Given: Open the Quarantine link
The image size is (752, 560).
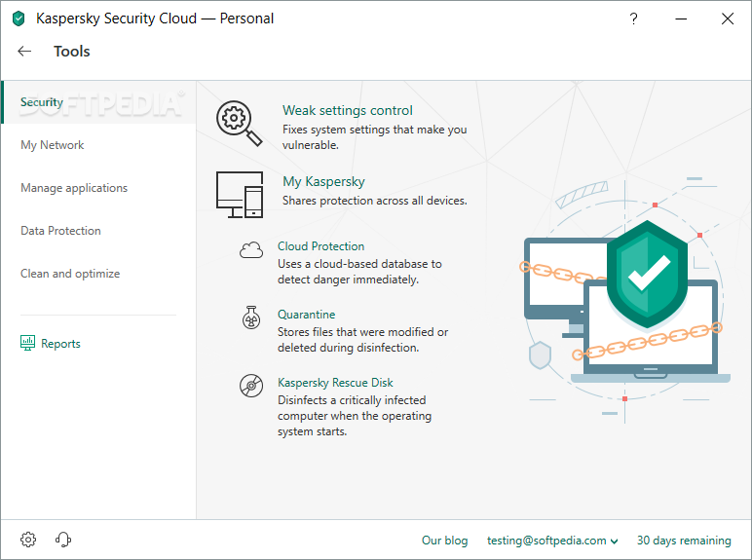Looking at the screenshot, I should pos(307,315).
